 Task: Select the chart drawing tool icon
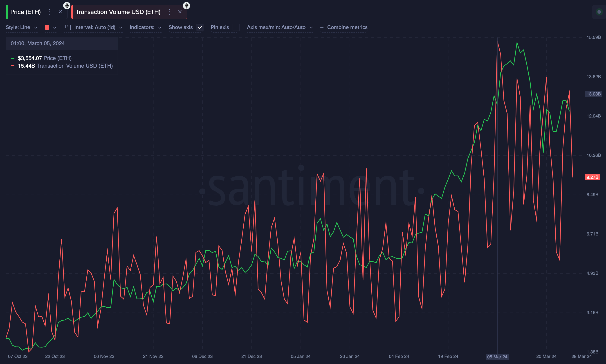tap(67, 27)
